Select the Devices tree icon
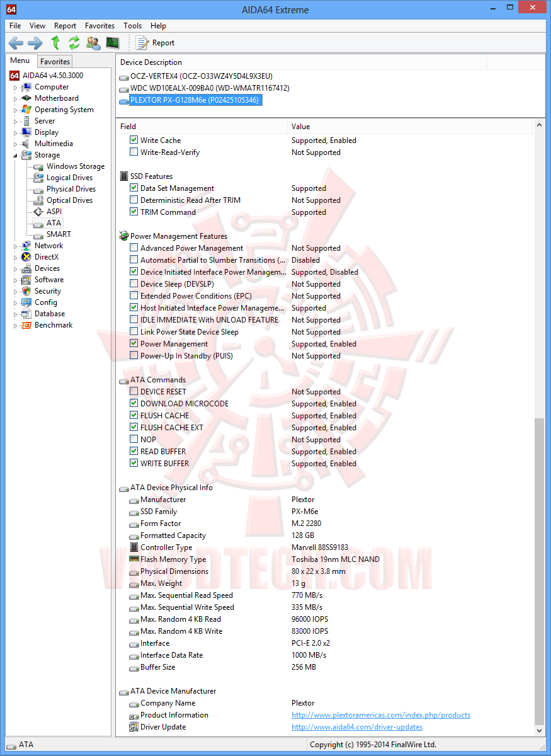Screen dimensions: 551x756 26,268
